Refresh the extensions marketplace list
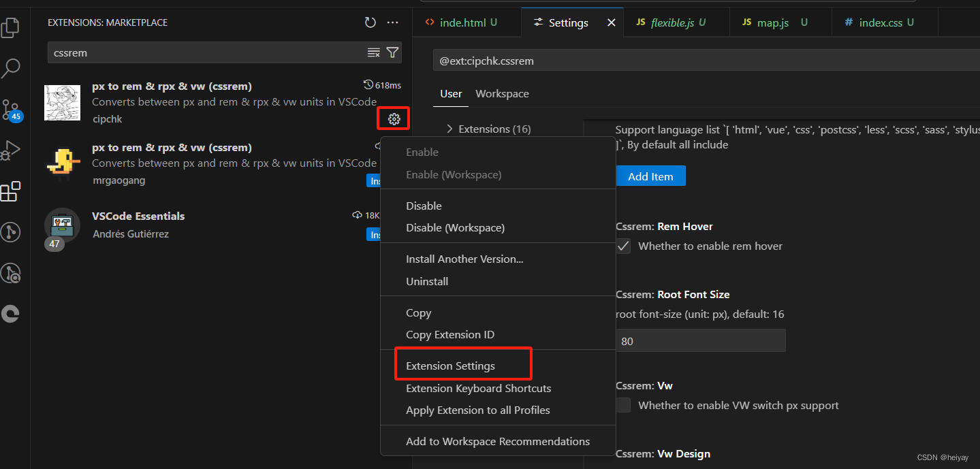980x469 pixels. pos(370,22)
